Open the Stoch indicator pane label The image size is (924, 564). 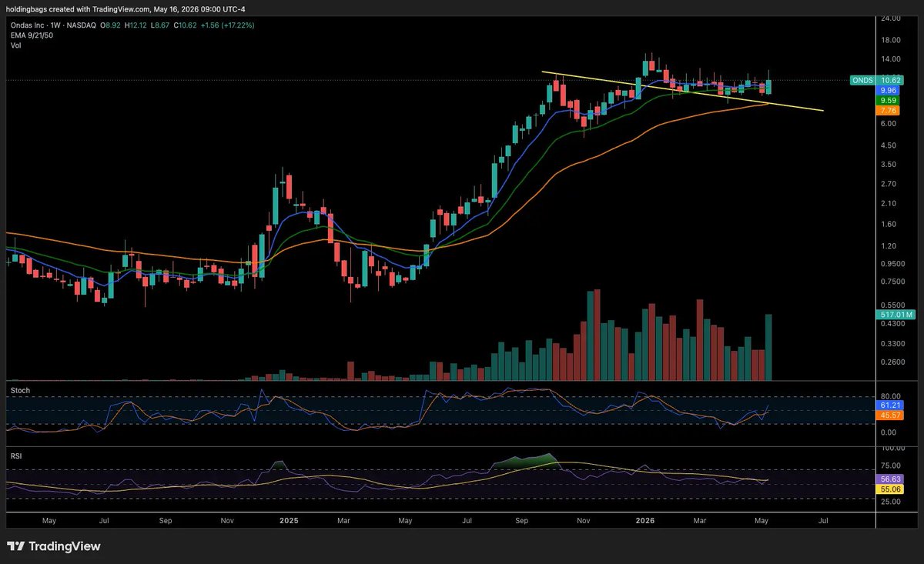pyautogui.click(x=20, y=391)
